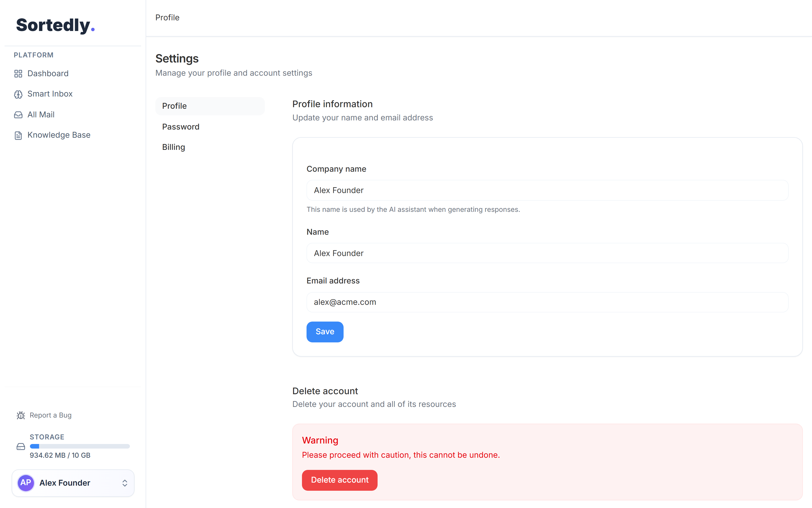Click 'Manage your profile and account settings'
This screenshot has width=812, height=508.
(x=233, y=73)
